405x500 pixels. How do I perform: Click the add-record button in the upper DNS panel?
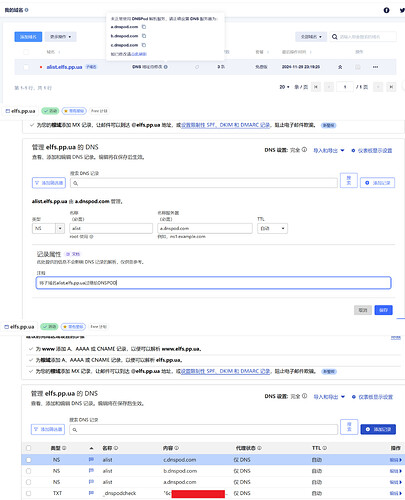click(377, 183)
